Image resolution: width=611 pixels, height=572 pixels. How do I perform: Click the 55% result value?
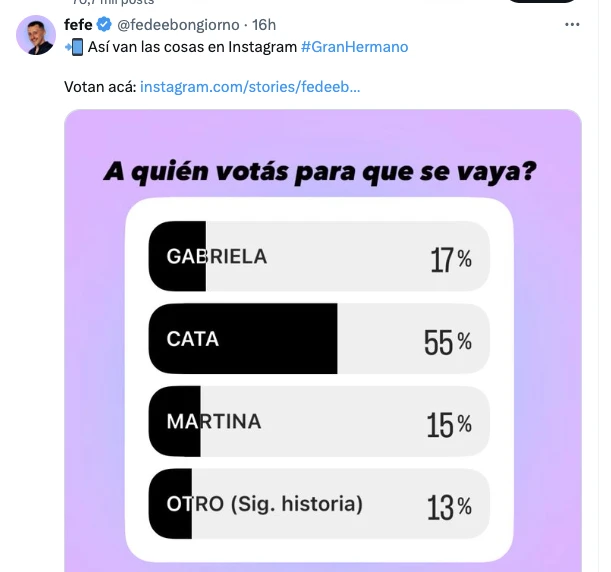pos(447,342)
